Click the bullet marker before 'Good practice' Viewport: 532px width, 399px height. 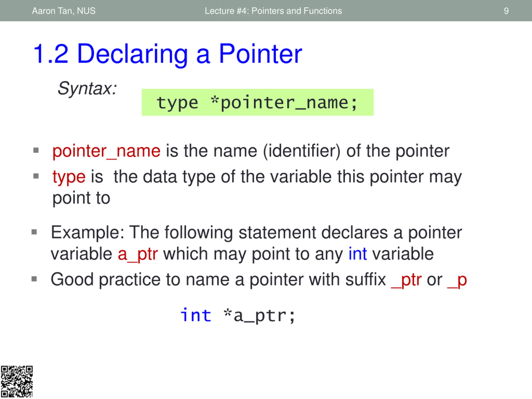click(x=34, y=279)
